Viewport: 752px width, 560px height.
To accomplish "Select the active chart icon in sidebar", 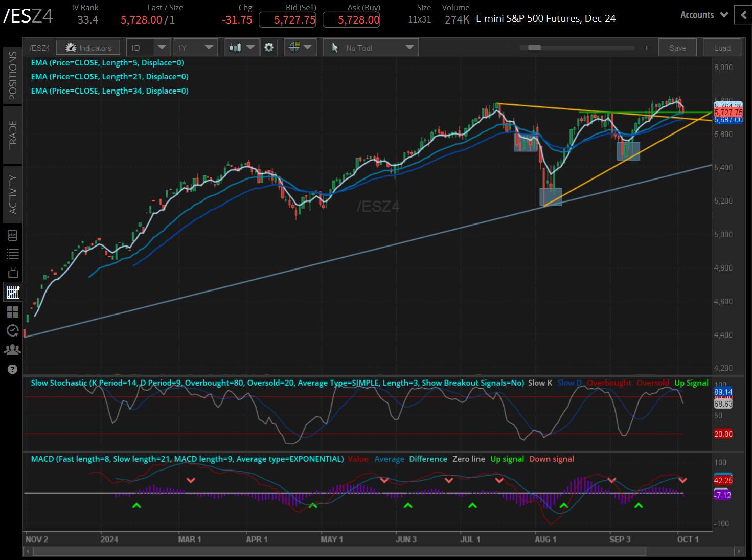I will [13, 292].
